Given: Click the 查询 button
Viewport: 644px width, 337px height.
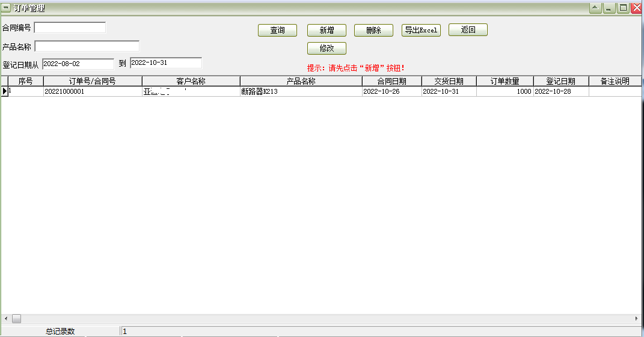Looking at the screenshot, I should (277, 30).
